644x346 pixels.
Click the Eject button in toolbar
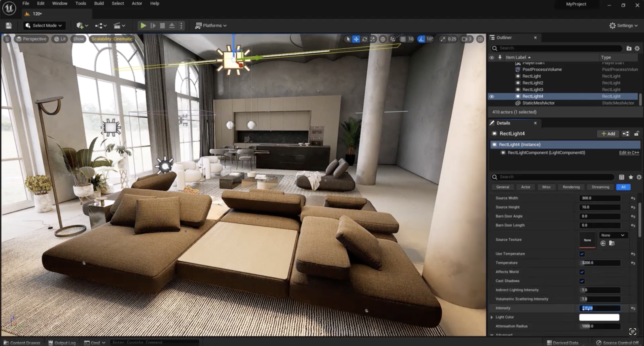click(172, 25)
